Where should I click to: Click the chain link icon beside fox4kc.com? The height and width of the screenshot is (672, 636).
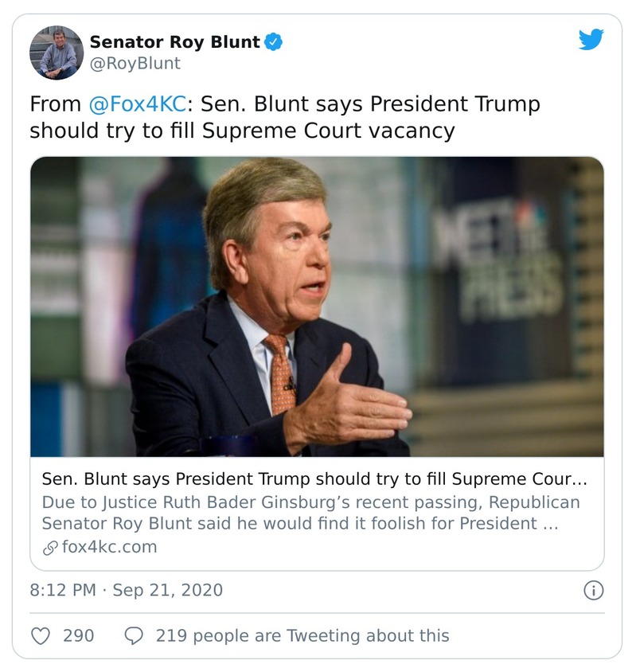tap(49, 547)
